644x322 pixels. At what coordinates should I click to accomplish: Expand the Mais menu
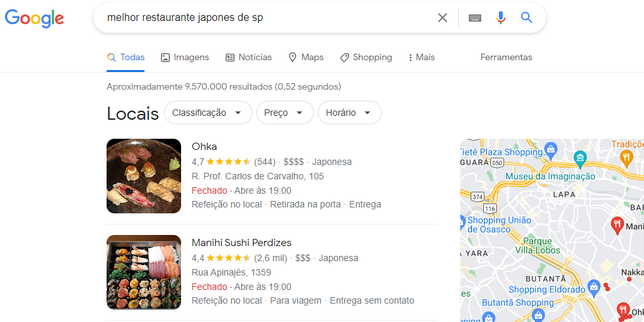pos(422,58)
